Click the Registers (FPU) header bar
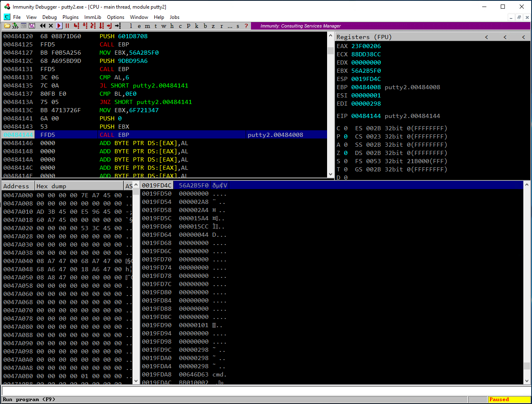The image size is (532, 404). (x=433, y=37)
